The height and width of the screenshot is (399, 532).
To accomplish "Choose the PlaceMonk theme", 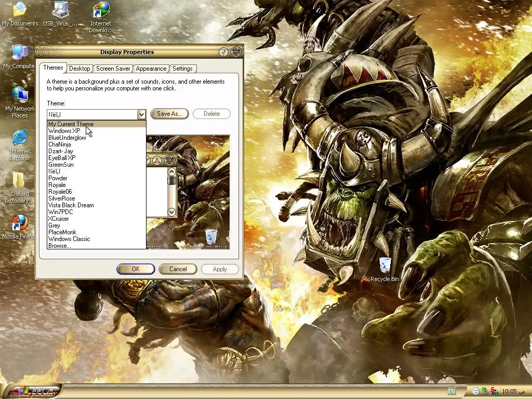I will click(96, 232).
